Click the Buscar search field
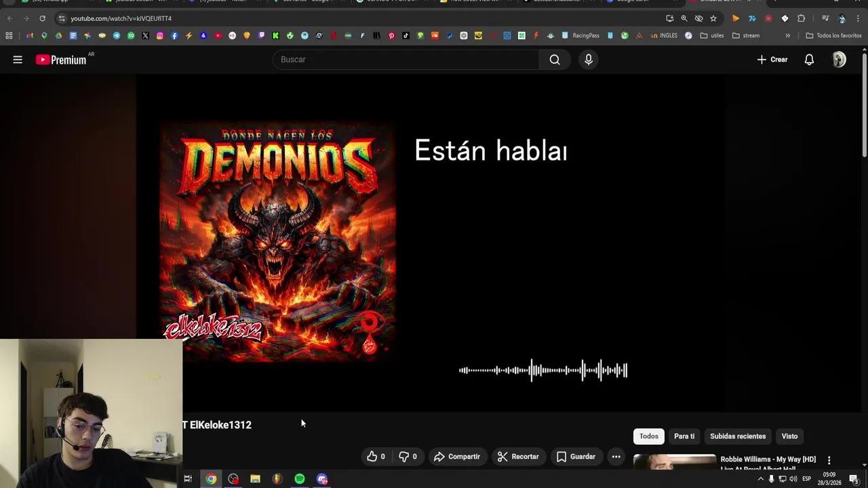The height and width of the screenshot is (488, 868). click(406, 60)
